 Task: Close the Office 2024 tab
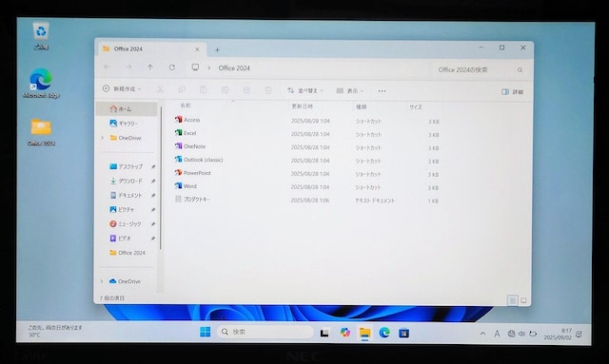pyautogui.click(x=197, y=49)
